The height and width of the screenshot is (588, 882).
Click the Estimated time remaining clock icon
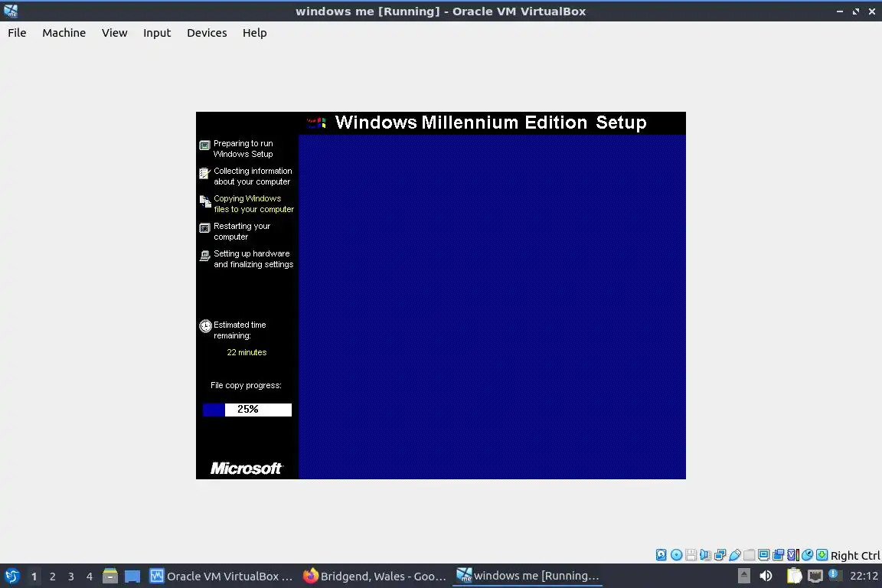coord(205,326)
